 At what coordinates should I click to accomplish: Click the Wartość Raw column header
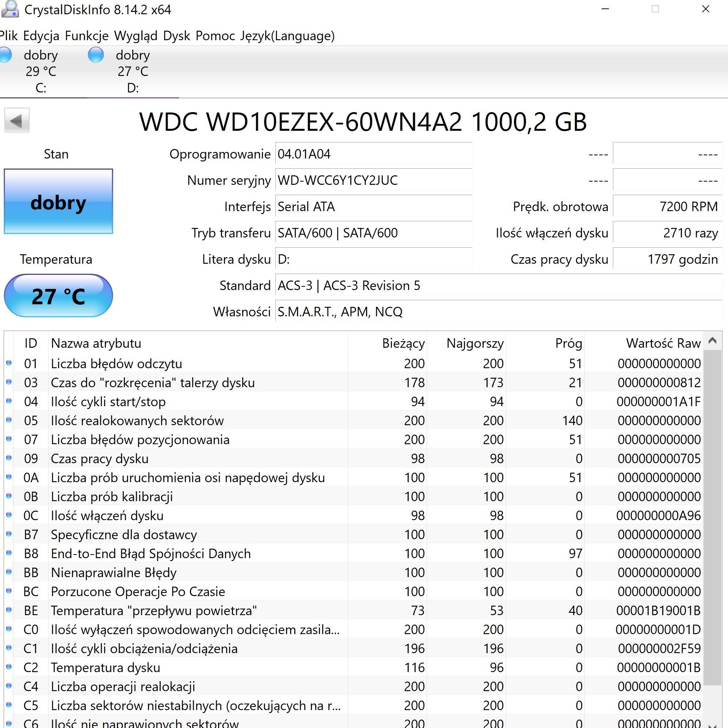tap(644, 343)
